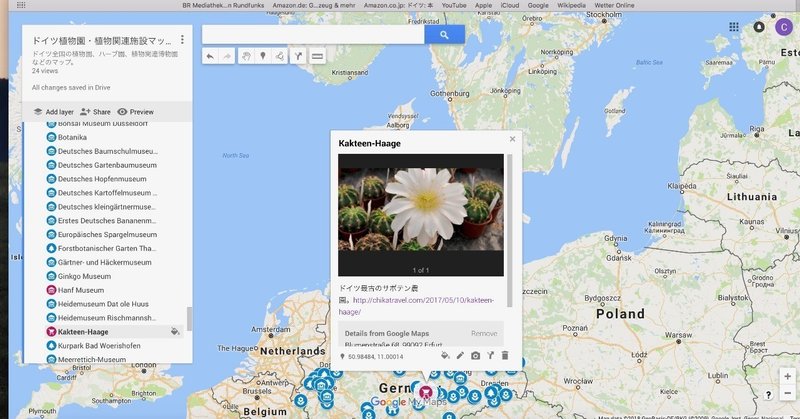Viewport: 800px width, 419px height.
Task: Open the Google apps grid
Action: [734, 27]
